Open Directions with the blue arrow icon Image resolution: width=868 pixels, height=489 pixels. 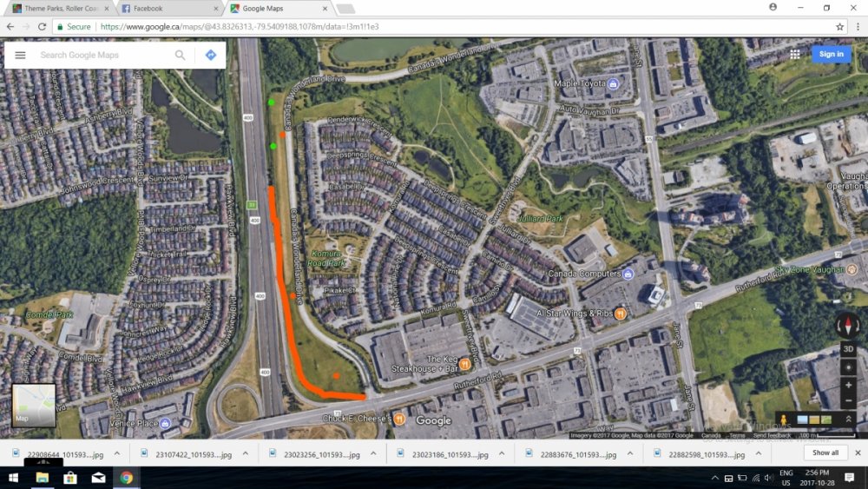[210, 55]
